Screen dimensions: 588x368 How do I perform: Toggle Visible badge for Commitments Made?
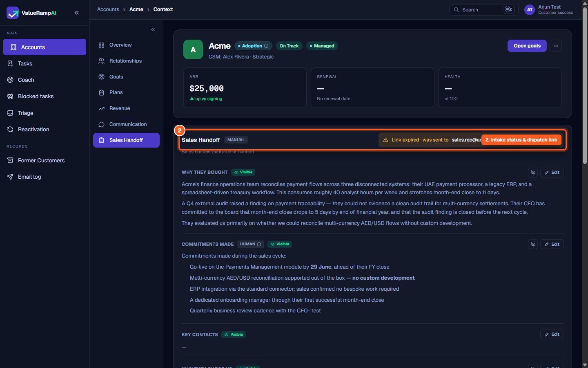pos(280,244)
